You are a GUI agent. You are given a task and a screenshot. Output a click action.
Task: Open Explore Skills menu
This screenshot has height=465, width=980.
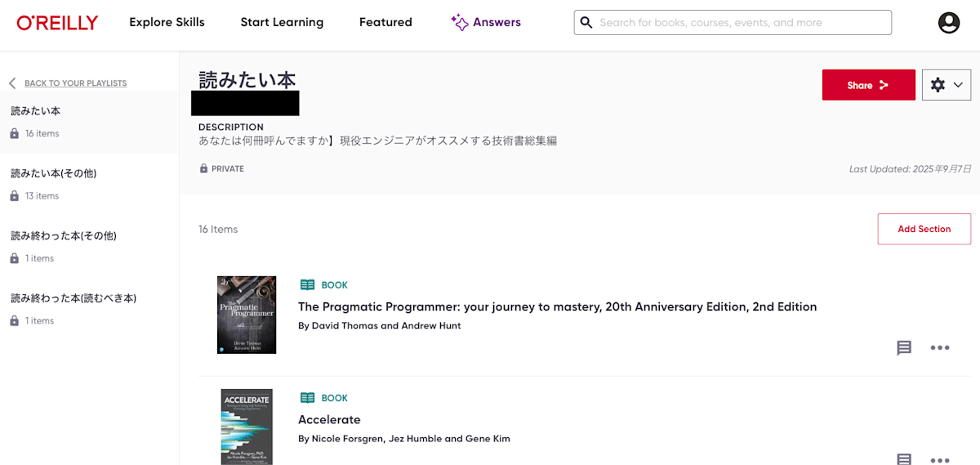[x=167, y=22]
